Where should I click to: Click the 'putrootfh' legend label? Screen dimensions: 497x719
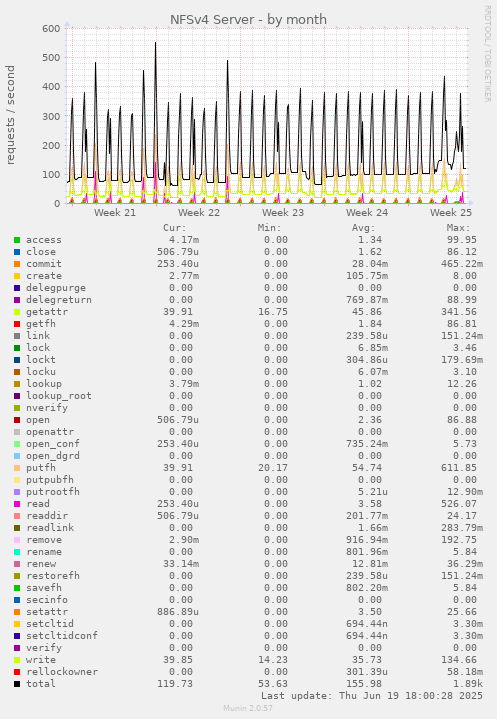tap(53, 492)
